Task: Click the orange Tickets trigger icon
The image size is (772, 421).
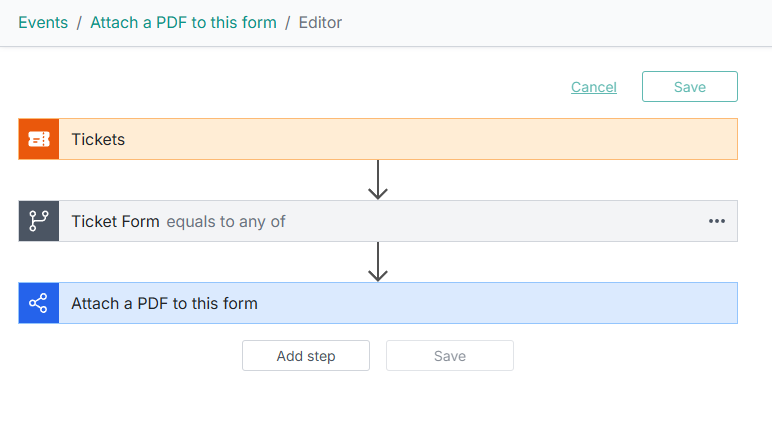Action: click(39, 139)
